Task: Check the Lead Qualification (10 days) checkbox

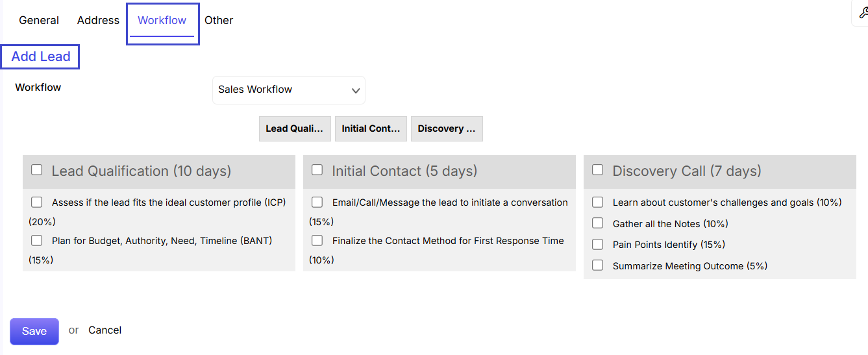Action: [37, 169]
